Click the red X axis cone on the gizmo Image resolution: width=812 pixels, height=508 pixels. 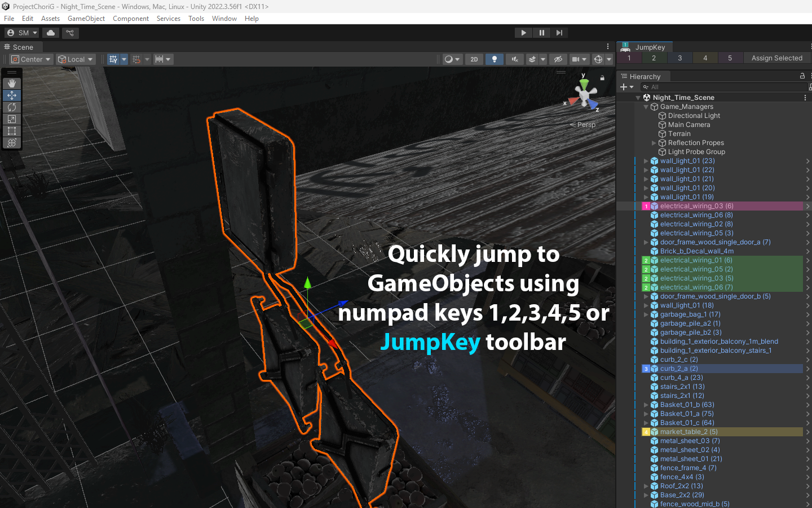pos(573,101)
